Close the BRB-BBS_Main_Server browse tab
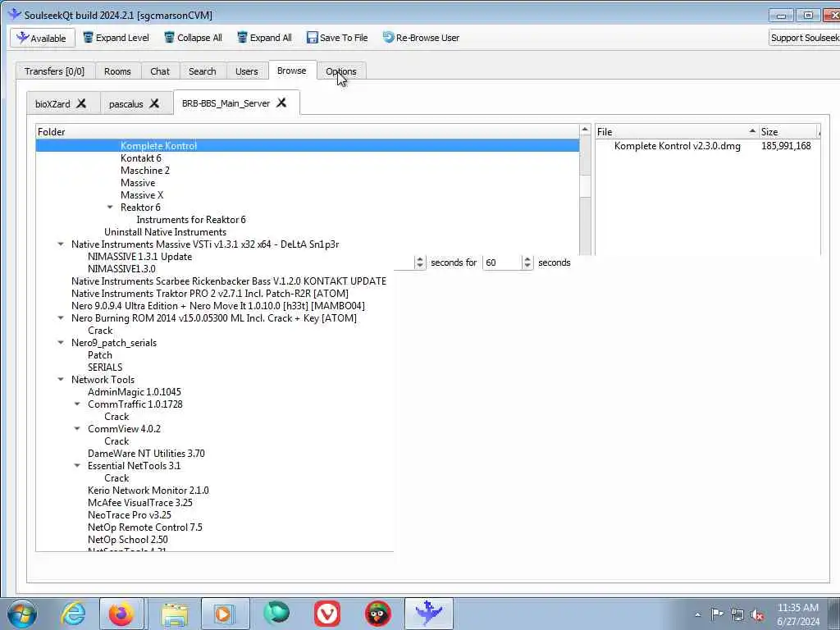Screen dimensions: 840x630 pyautogui.click(x=281, y=103)
